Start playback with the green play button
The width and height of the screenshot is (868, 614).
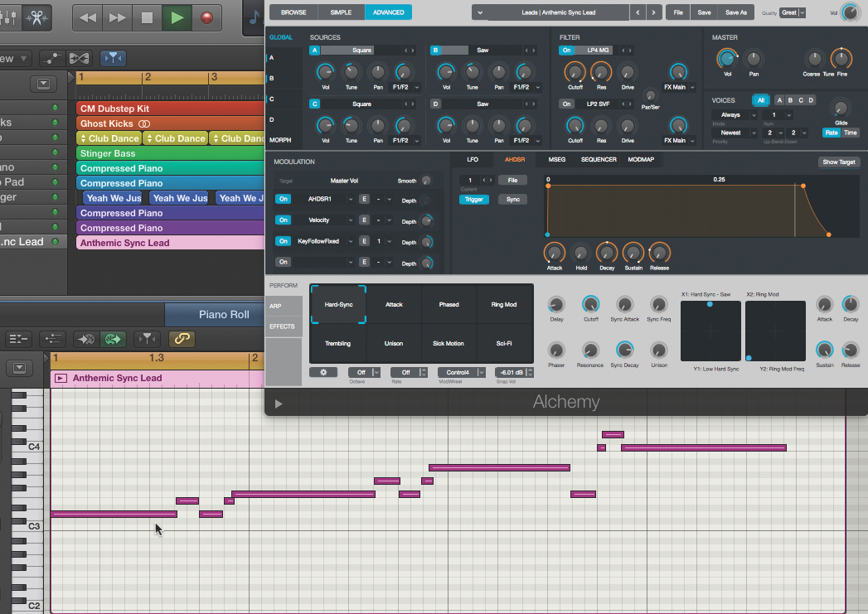point(177,17)
